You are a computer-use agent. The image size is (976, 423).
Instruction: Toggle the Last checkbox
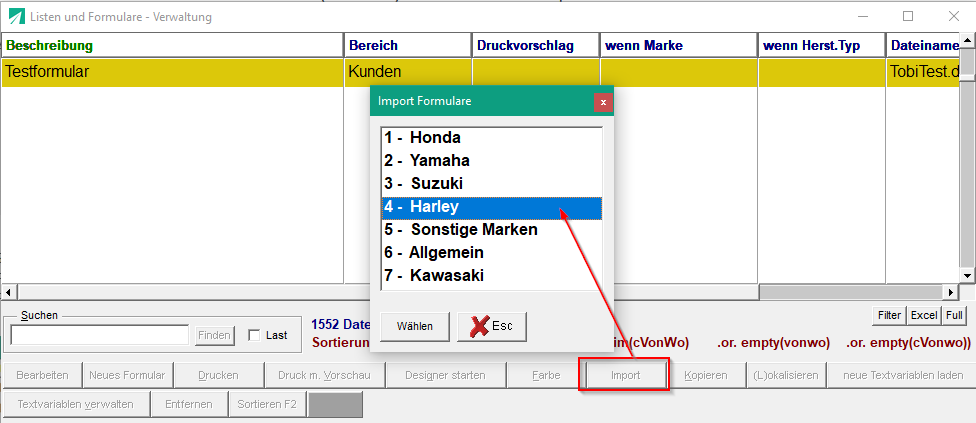pyautogui.click(x=254, y=335)
